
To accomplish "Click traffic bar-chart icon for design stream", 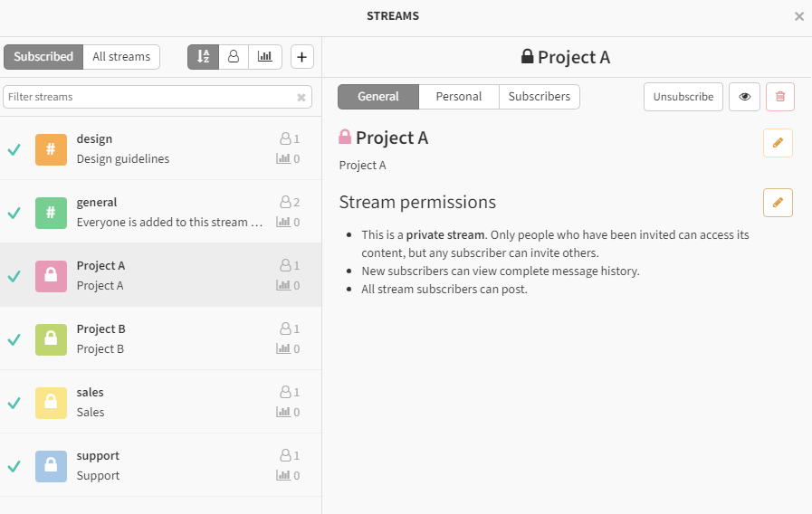I will (x=283, y=158).
